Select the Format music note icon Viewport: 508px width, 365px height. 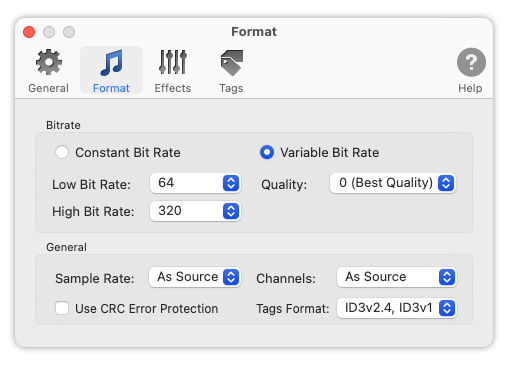pyautogui.click(x=111, y=62)
